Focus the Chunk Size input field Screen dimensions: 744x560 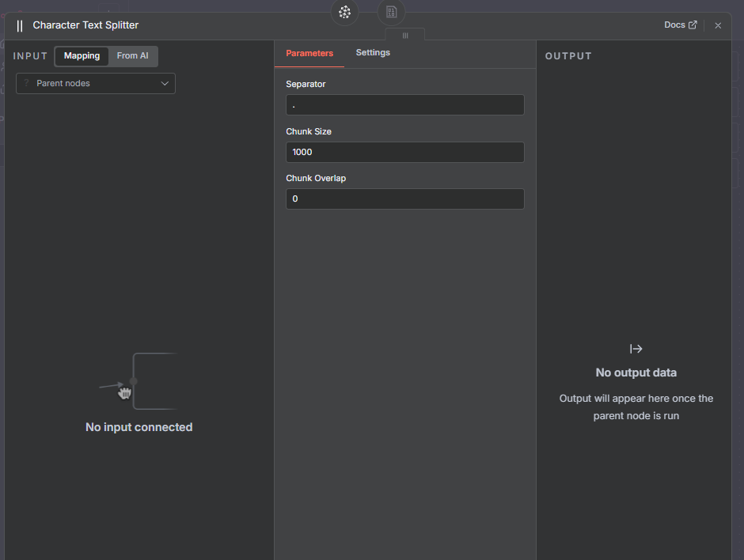tap(404, 152)
